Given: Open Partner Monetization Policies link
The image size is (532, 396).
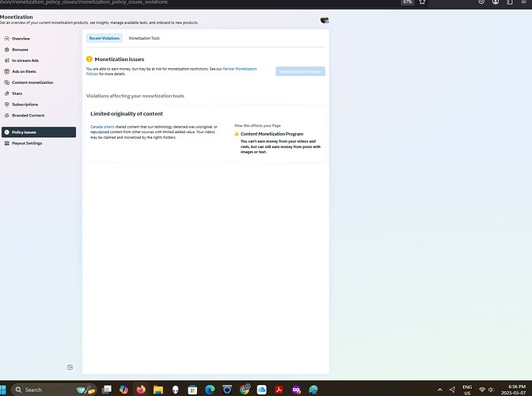Looking at the screenshot, I should (240, 69).
